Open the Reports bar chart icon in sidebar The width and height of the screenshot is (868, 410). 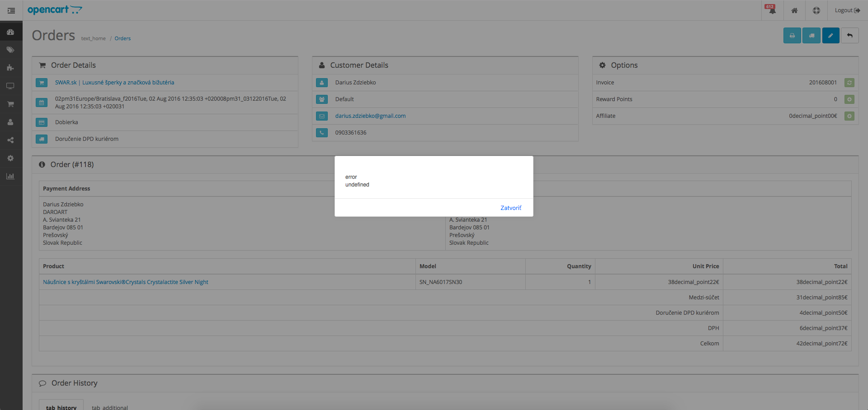click(10, 176)
